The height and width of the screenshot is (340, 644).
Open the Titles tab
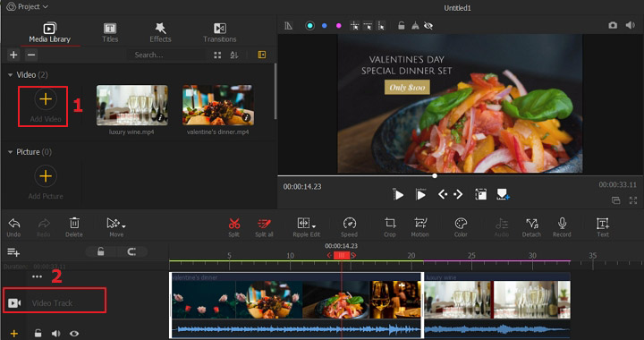[110, 33]
